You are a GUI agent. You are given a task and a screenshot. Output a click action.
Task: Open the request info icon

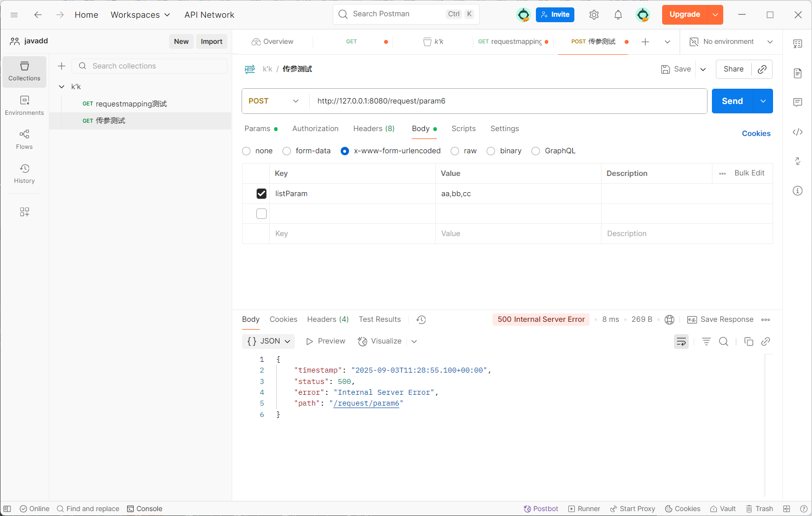tap(798, 191)
